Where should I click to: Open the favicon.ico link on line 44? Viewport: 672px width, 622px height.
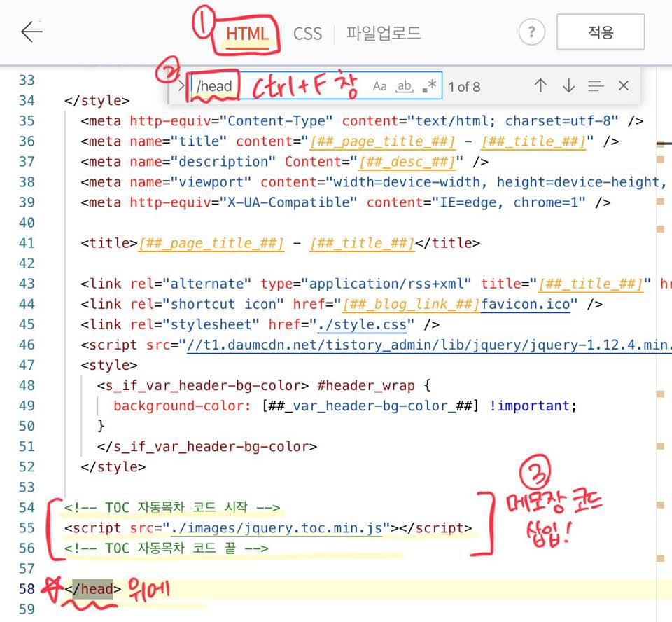pyautogui.click(x=526, y=304)
